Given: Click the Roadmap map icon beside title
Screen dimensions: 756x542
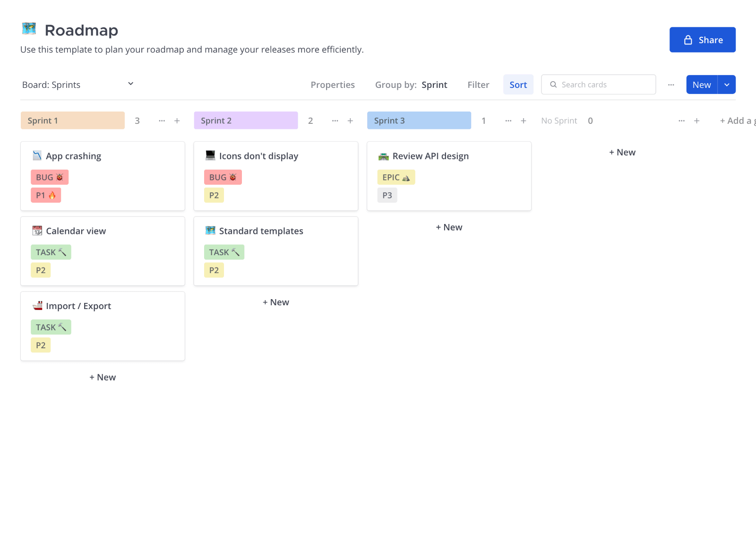Looking at the screenshot, I should pos(29,29).
